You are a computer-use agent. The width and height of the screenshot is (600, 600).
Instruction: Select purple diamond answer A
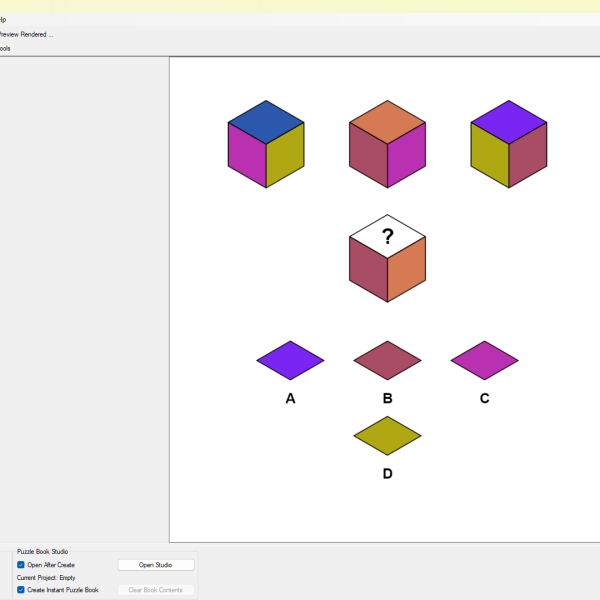click(290, 360)
